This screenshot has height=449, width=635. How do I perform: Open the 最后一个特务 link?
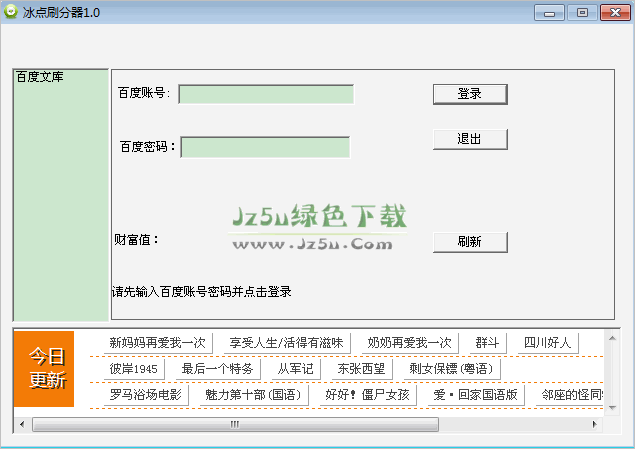217,369
